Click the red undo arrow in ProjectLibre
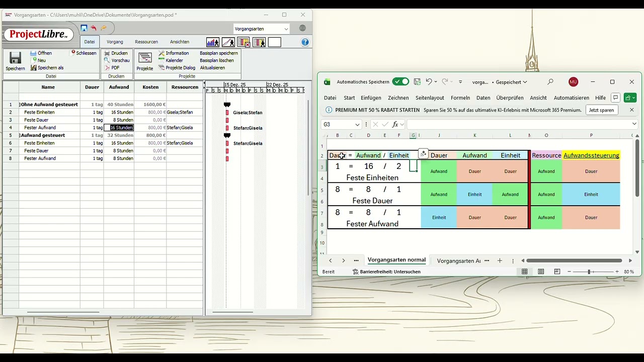This screenshot has width=644, height=362. tap(94, 28)
